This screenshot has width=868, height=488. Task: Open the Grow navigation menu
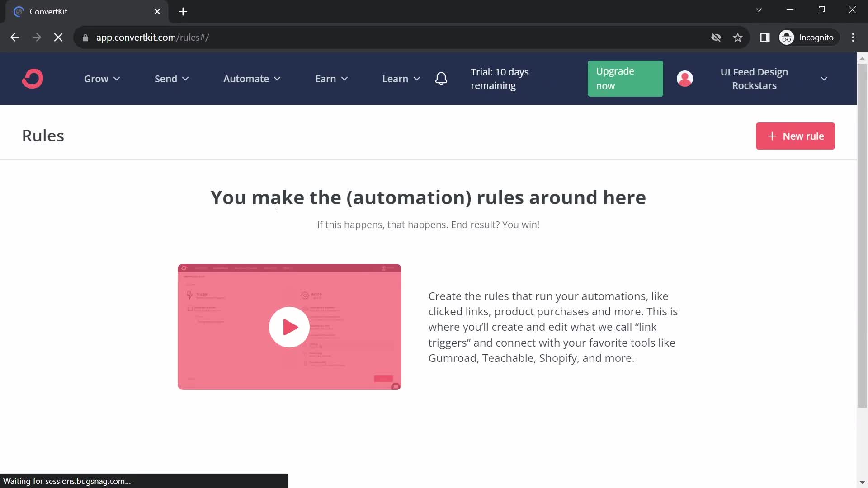101,78
